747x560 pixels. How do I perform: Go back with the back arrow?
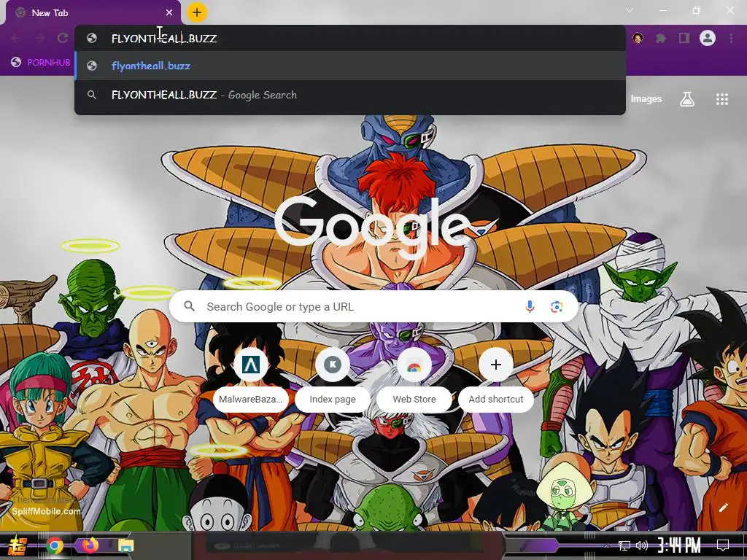pos(16,38)
